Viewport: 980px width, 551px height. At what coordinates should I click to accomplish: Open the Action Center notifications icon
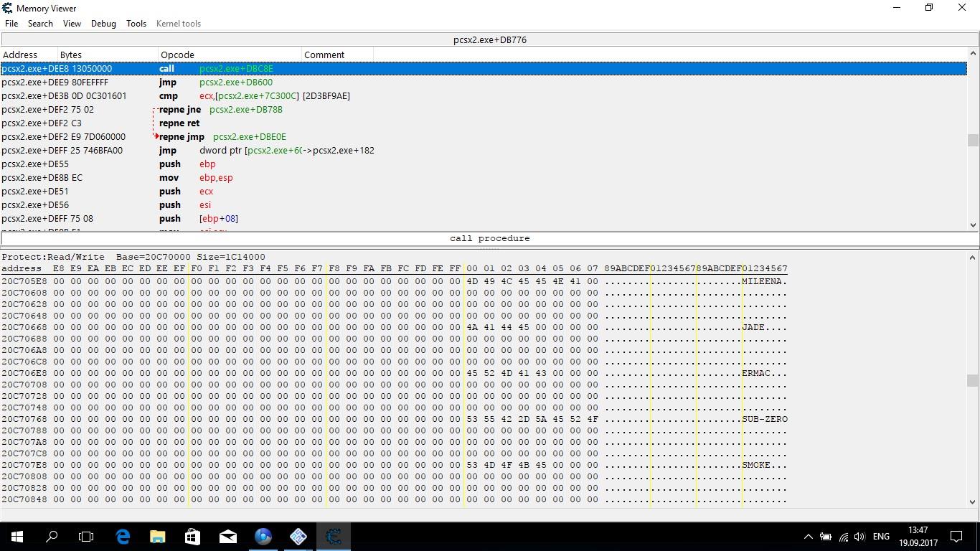(x=956, y=536)
